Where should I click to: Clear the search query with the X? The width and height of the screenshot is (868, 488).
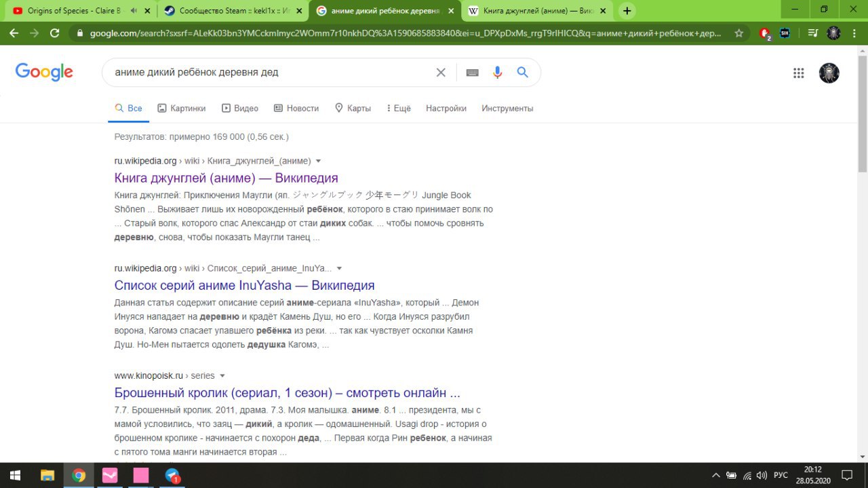coord(441,73)
